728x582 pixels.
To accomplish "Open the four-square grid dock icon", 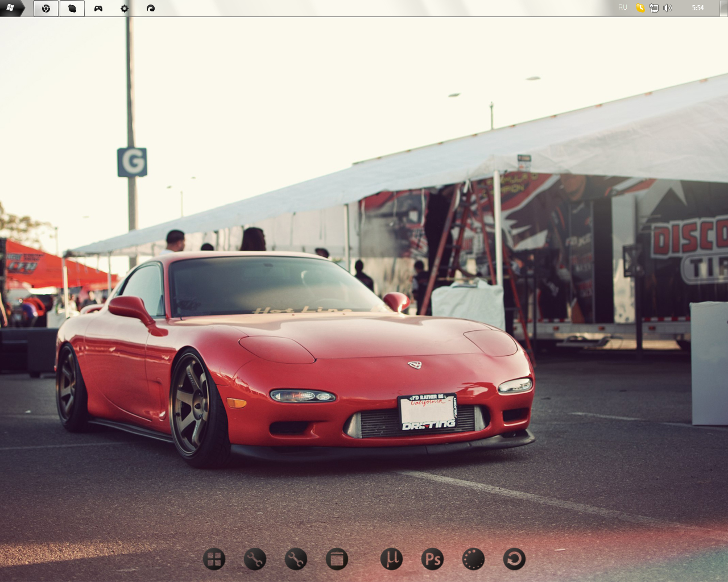I will coord(214,559).
